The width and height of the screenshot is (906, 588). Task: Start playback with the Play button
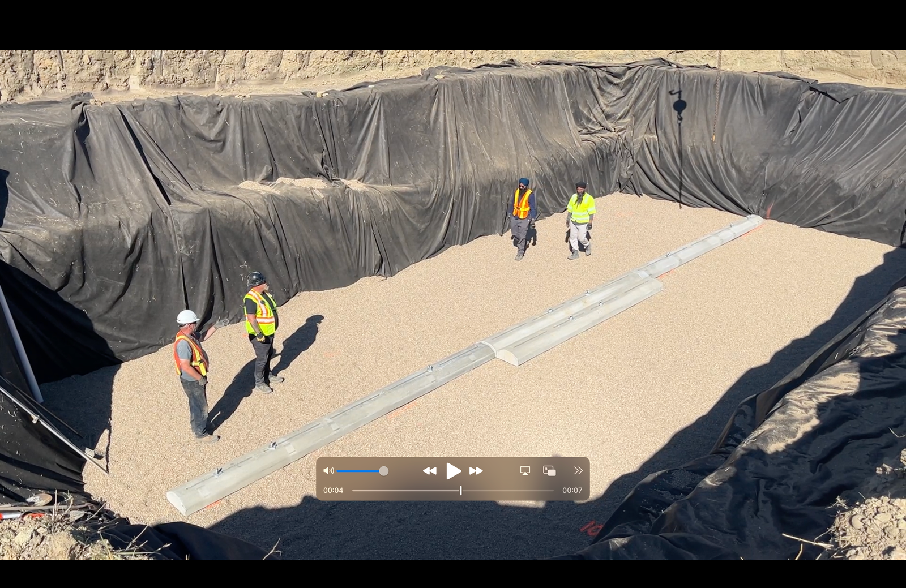[453, 471]
